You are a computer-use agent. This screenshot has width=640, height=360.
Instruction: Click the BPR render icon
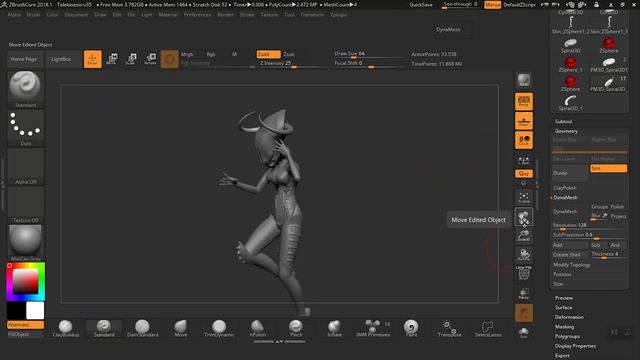[x=524, y=80]
